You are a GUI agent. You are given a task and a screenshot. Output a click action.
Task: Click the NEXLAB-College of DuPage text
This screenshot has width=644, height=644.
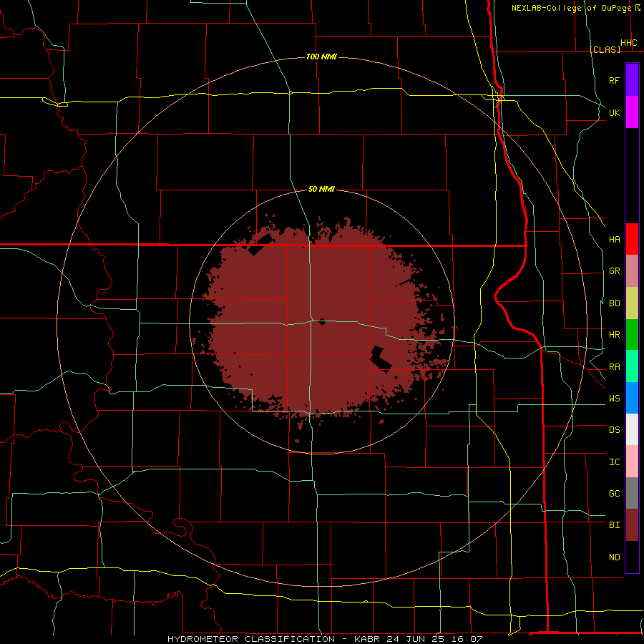pyautogui.click(x=571, y=8)
